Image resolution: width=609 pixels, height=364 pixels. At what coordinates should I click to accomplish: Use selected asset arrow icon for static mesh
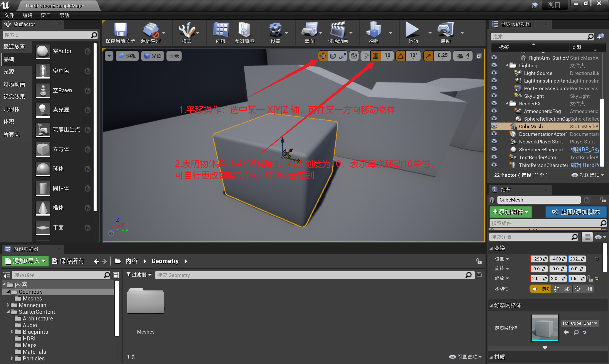click(566, 332)
